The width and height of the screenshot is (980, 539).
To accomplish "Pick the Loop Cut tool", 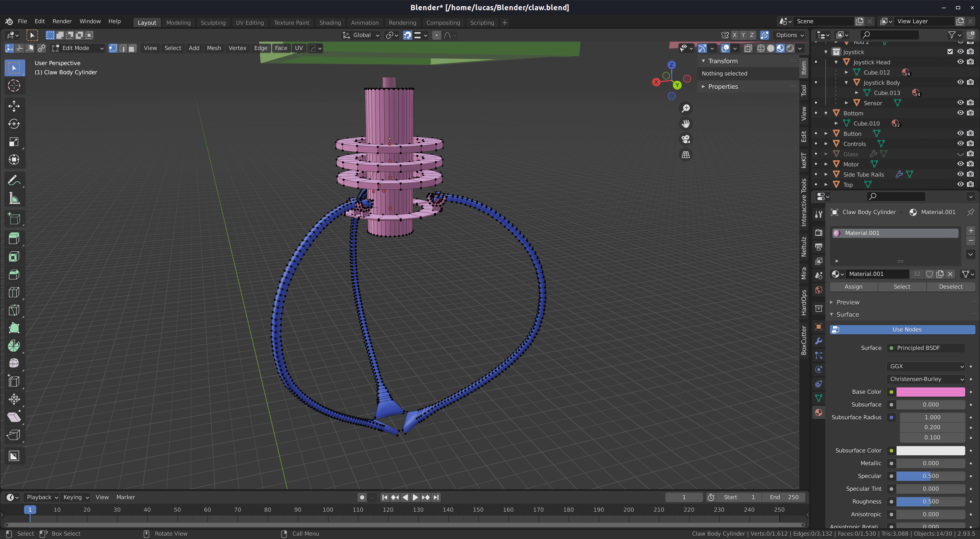I will point(14,292).
